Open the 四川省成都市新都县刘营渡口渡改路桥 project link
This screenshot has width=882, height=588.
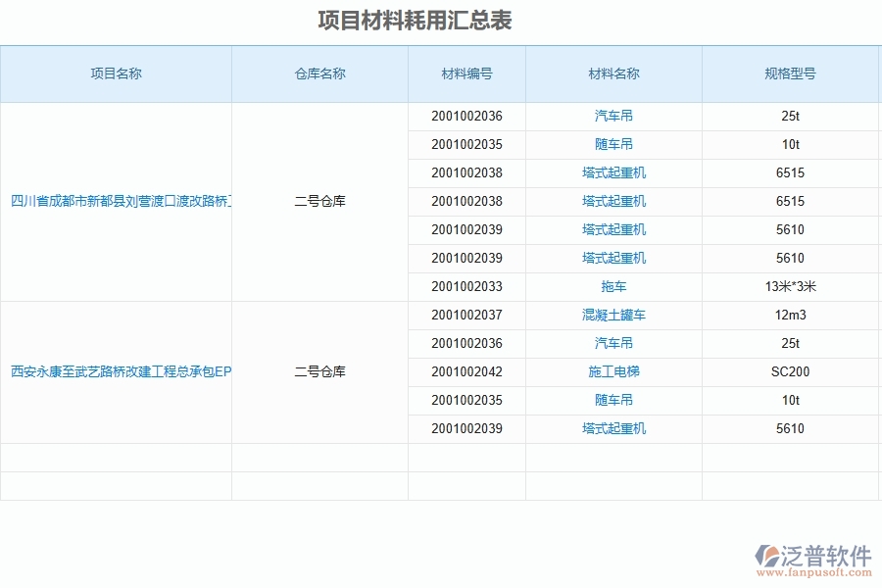click(116, 201)
